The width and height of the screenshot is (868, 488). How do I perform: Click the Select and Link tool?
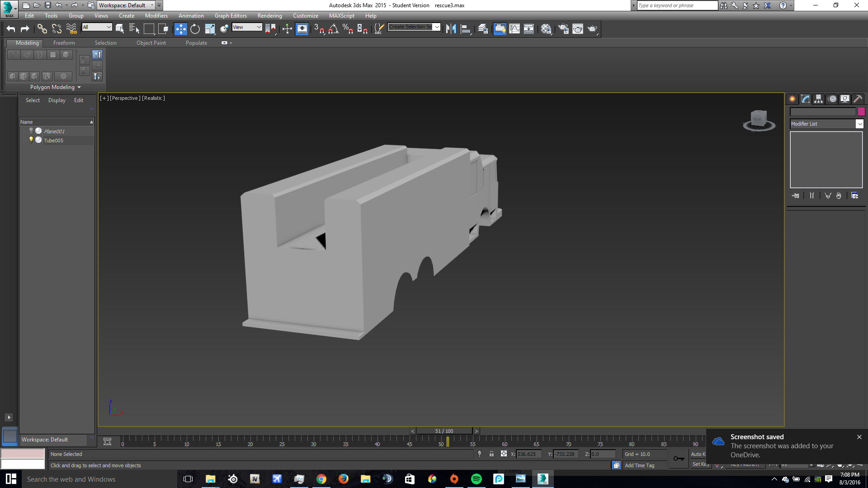(42, 29)
